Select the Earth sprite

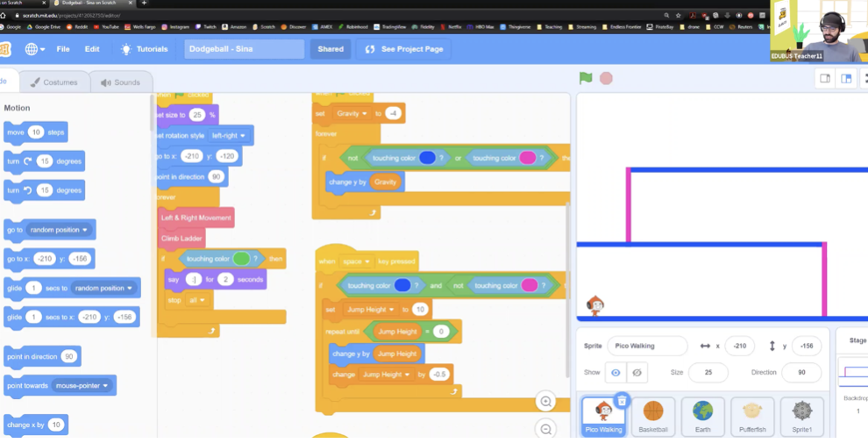point(702,417)
